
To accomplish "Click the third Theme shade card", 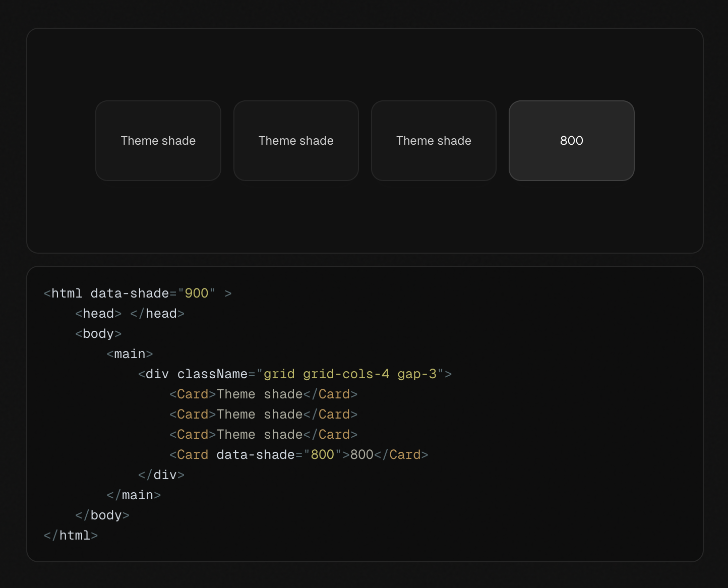I will [x=434, y=141].
